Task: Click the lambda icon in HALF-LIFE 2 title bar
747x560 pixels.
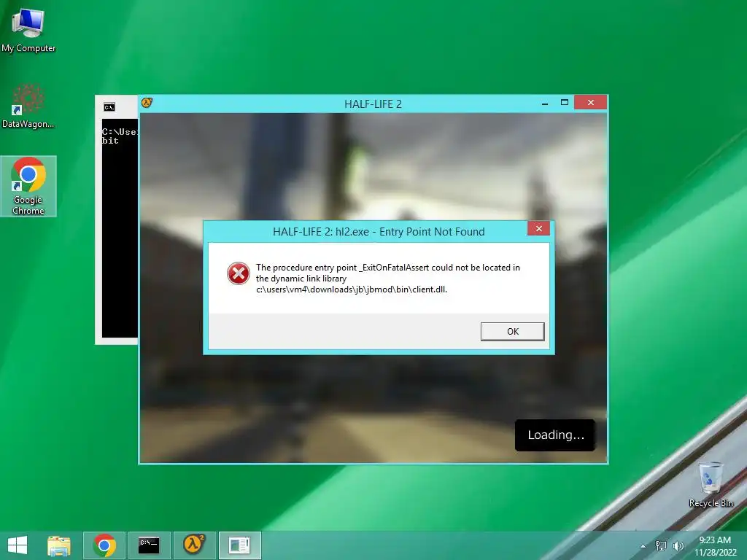Action: tap(147, 102)
